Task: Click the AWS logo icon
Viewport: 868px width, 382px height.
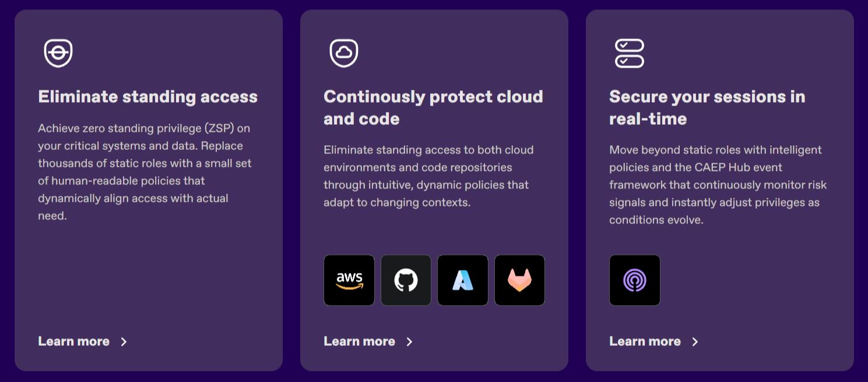Action: 349,280
